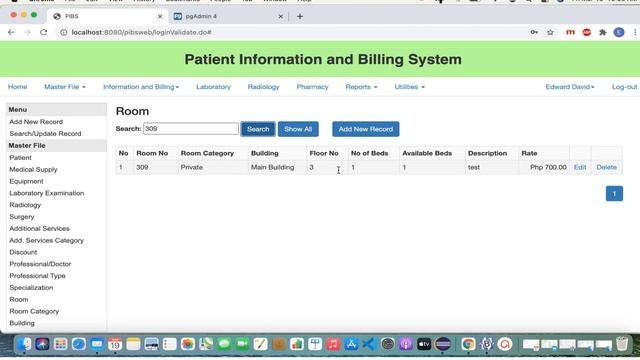640x360 pixels.
Task: Open Pharmacy in the navigation bar
Action: point(312,87)
